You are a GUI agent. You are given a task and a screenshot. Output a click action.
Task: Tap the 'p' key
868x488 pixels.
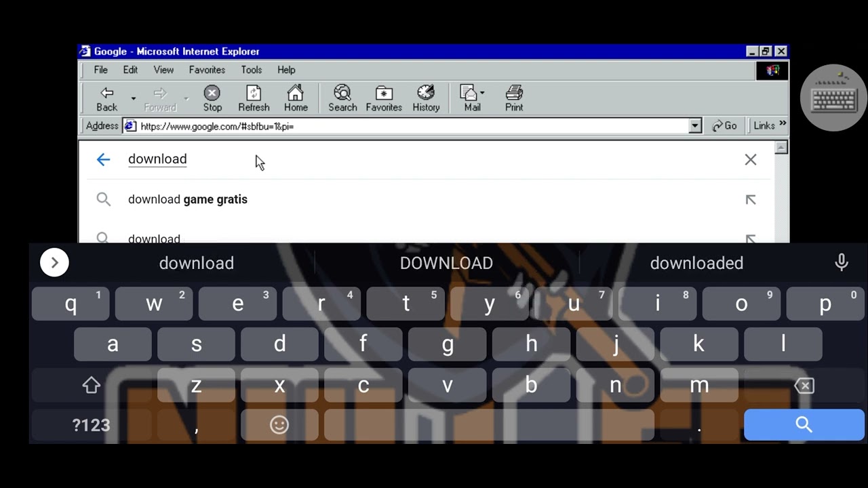825,304
